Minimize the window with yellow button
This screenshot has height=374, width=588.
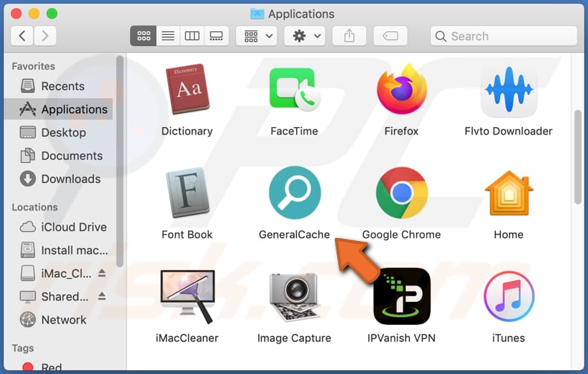point(34,14)
